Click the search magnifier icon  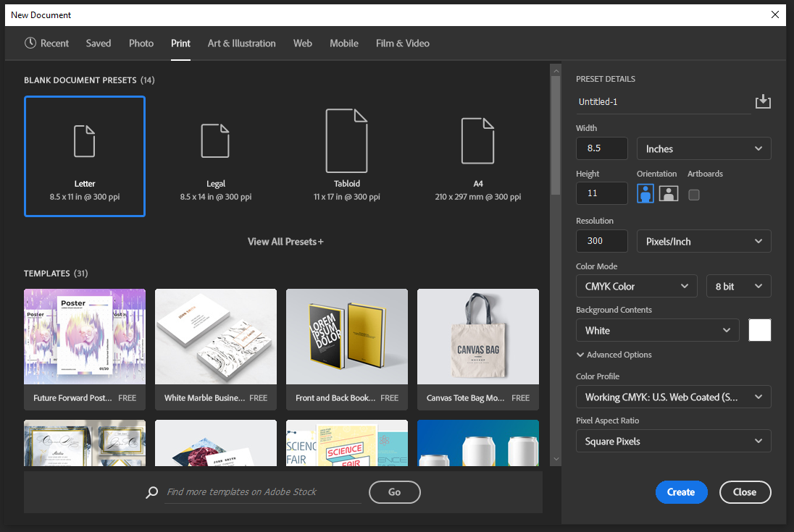click(151, 492)
